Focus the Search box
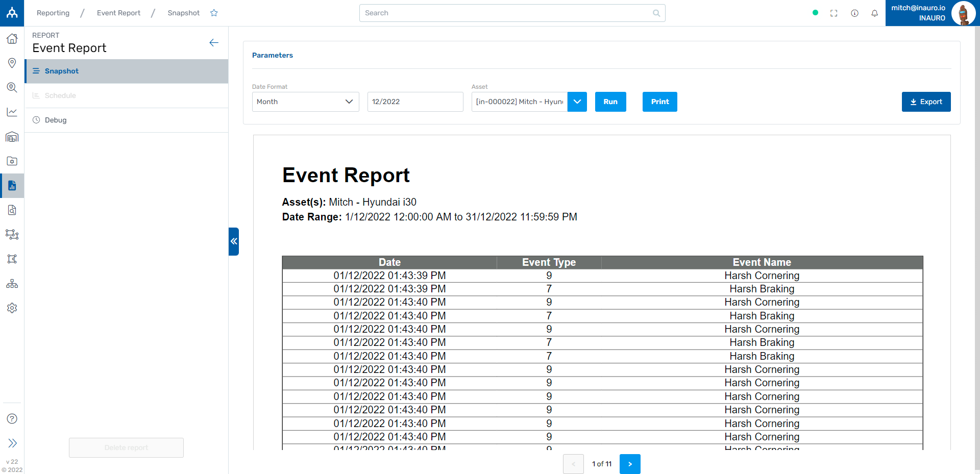 512,13
